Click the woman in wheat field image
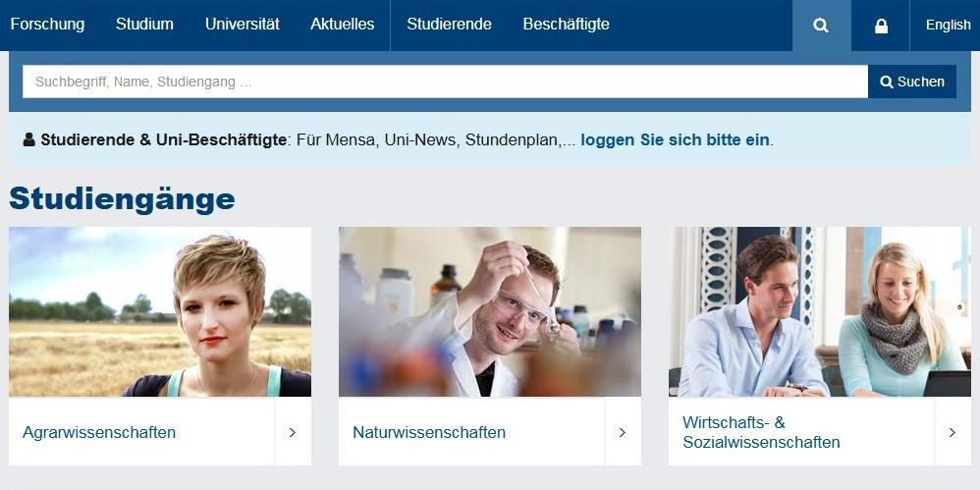Viewport: 980px width, 490px height. point(160,312)
